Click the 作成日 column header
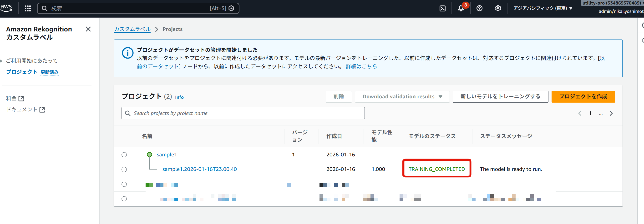 pos(334,136)
